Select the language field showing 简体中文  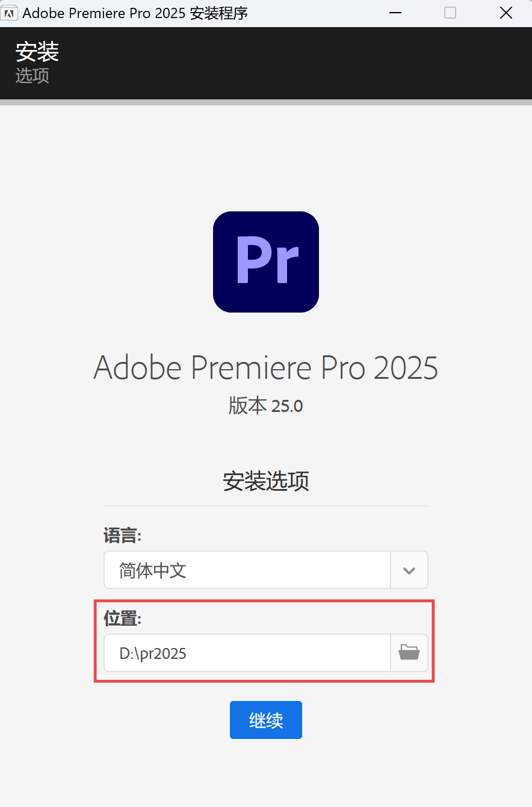point(247,570)
